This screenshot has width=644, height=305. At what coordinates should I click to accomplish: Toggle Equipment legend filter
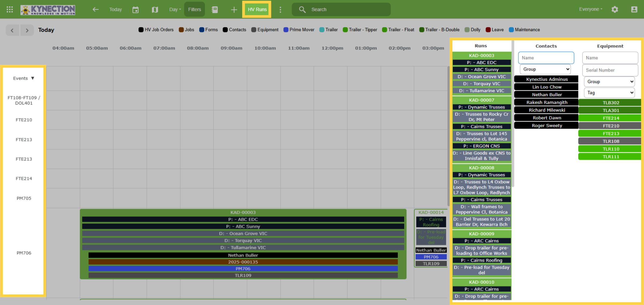[265, 30]
